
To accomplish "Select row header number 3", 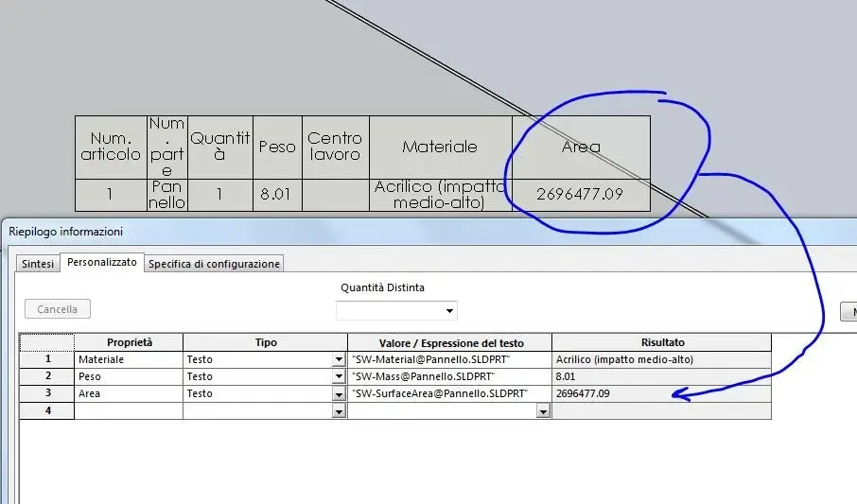I will coord(47,393).
